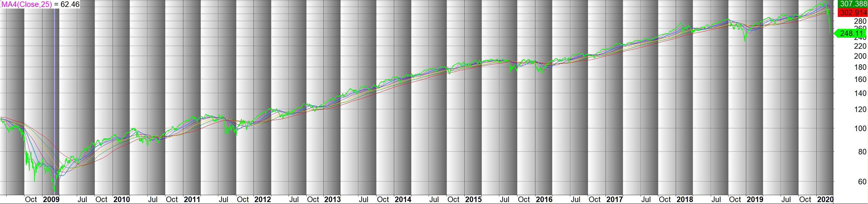Image resolution: width=868 pixels, height=204 pixels.
Task: Click the 100 price level on scale
Action: click(x=860, y=128)
